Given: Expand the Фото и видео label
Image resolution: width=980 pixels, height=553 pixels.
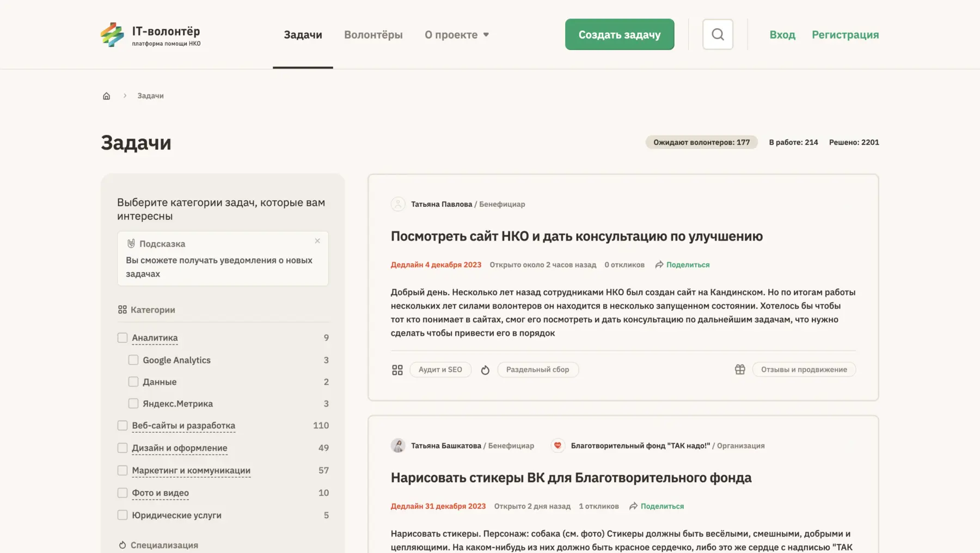Looking at the screenshot, I should [x=160, y=493].
